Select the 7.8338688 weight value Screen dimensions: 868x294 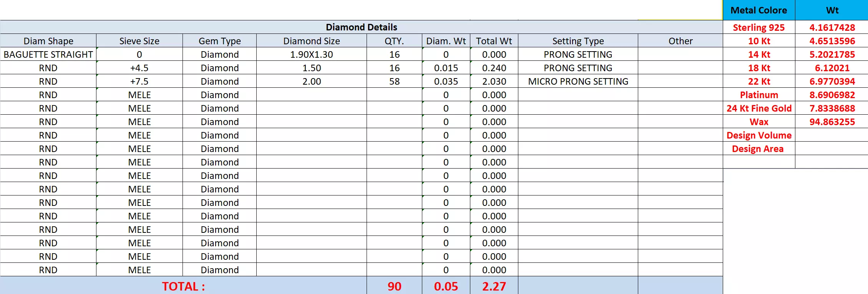point(832,108)
